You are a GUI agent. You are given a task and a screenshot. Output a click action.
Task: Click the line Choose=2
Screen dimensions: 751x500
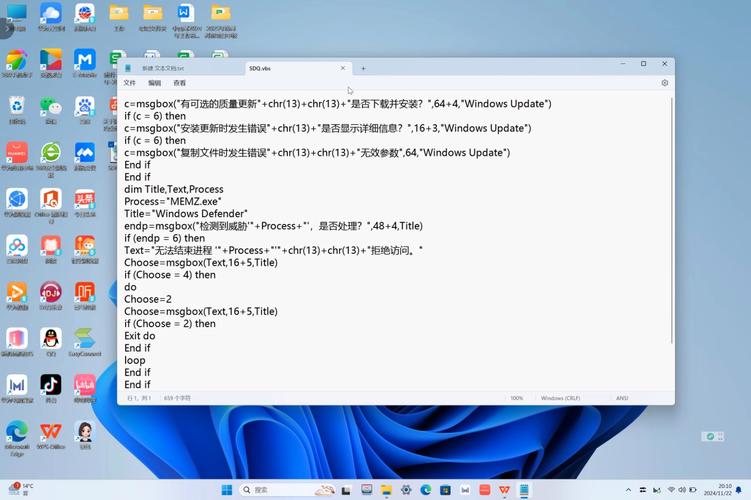point(148,299)
